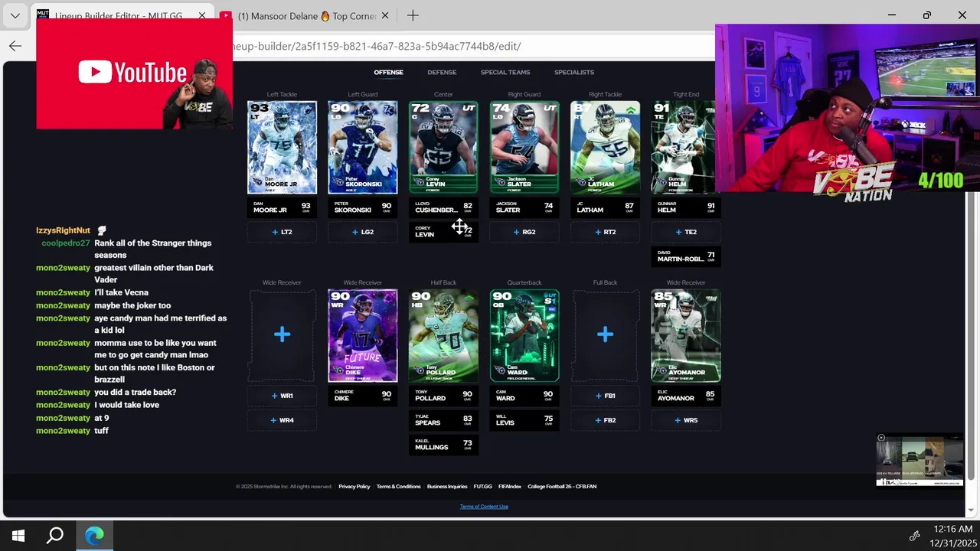Add a player to empty Wide Receiver slot

282,335
